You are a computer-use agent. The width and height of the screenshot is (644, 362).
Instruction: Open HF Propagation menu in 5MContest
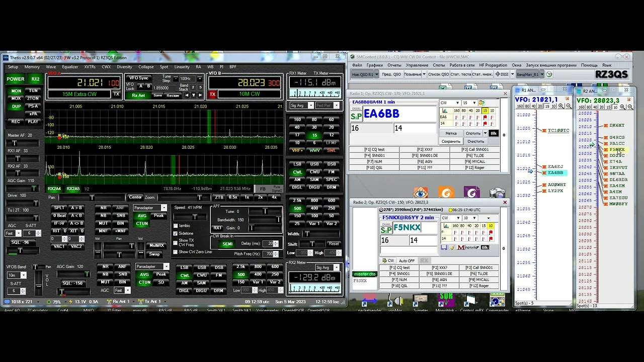tap(493, 65)
